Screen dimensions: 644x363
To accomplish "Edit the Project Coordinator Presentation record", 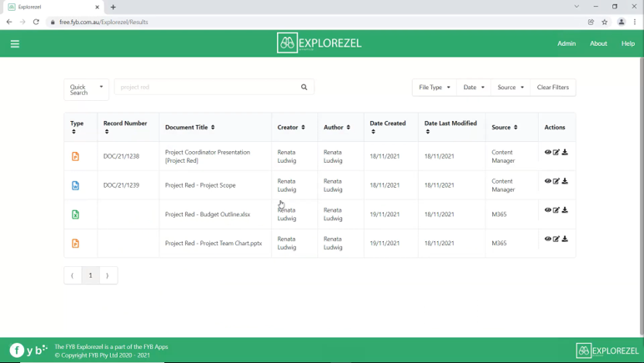I will [556, 152].
